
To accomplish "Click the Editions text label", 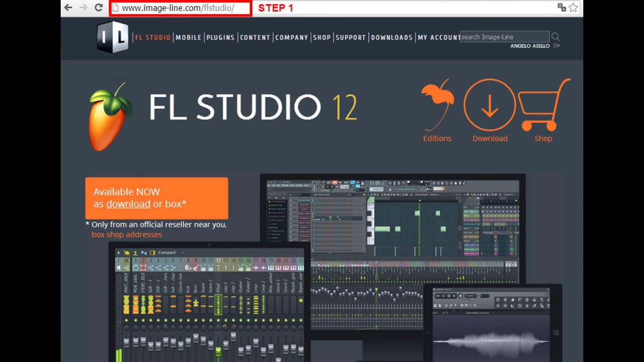I will point(437,138).
